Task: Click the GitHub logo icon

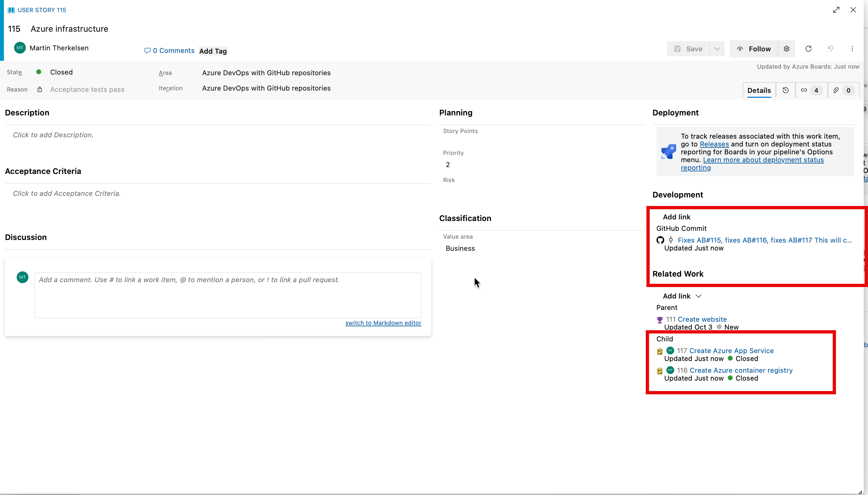Action: pos(660,240)
